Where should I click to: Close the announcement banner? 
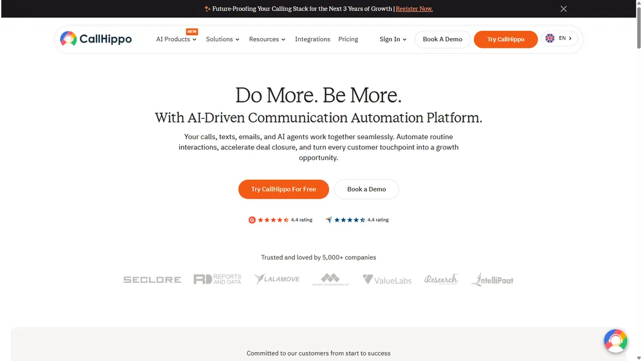(x=563, y=8)
